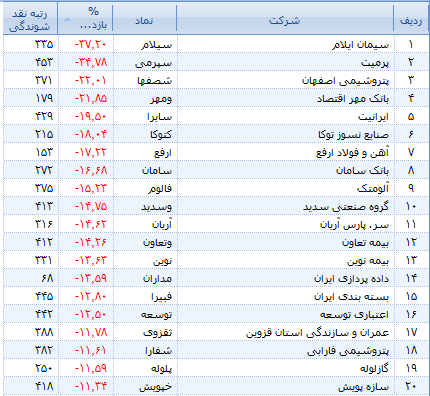
Task: Sort by the ردیف column header
Action: tap(411, 18)
